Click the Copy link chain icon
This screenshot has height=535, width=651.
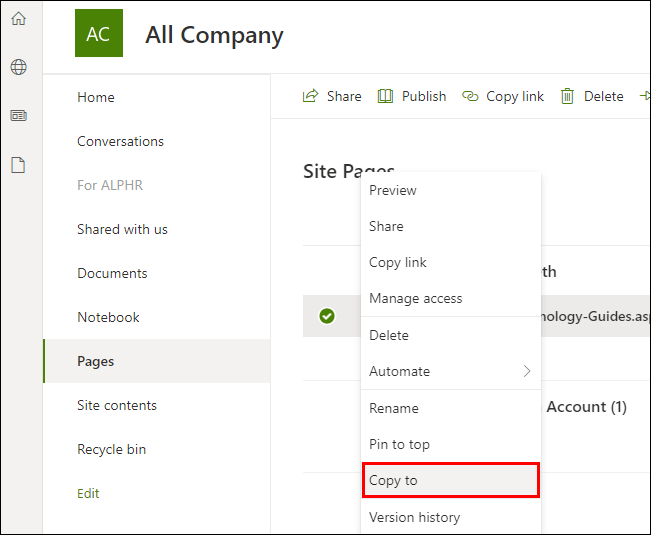470,96
